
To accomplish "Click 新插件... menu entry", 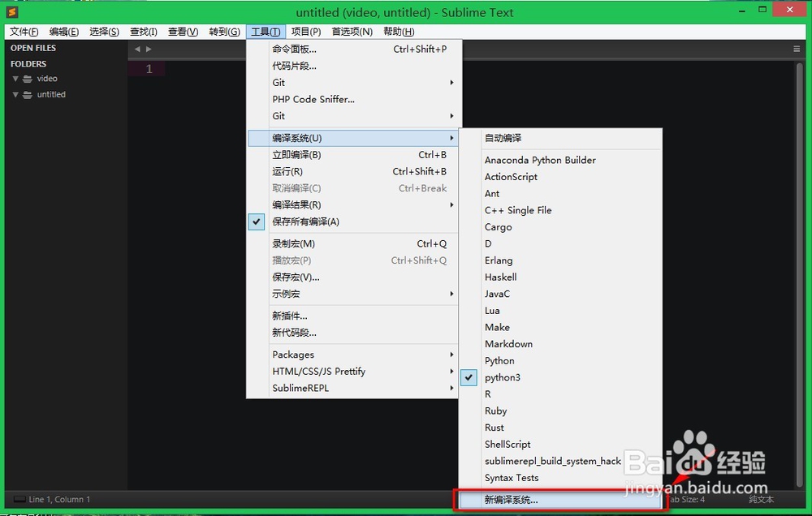I will click(x=353, y=316).
